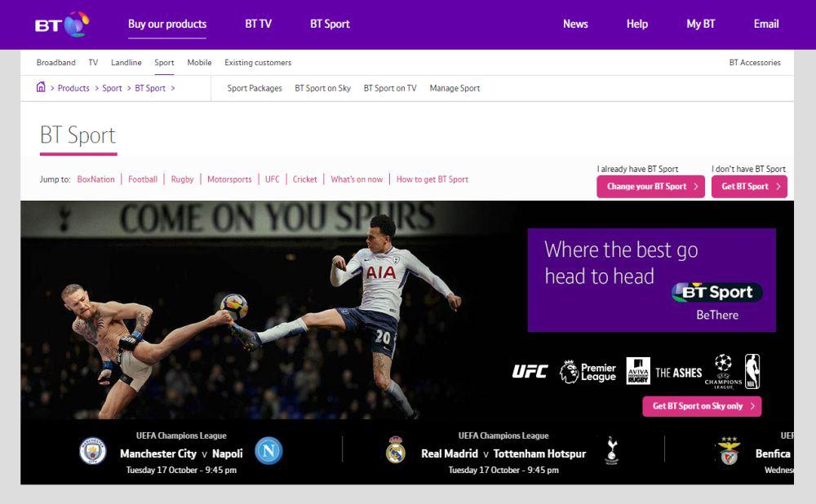Click the Change your BT Sport button
Image resolution: width=816 pixels, height=504 pixels.
tap(650, 186)
